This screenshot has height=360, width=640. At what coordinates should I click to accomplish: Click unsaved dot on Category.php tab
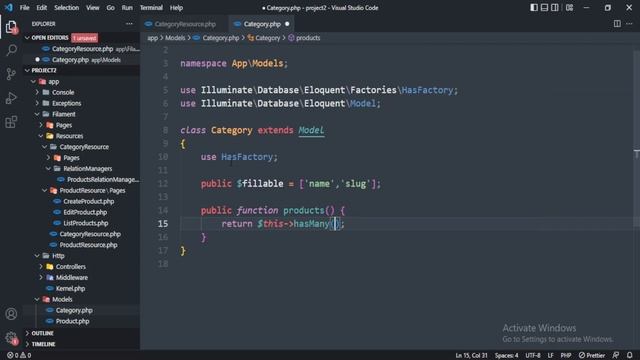pos(287,24)
